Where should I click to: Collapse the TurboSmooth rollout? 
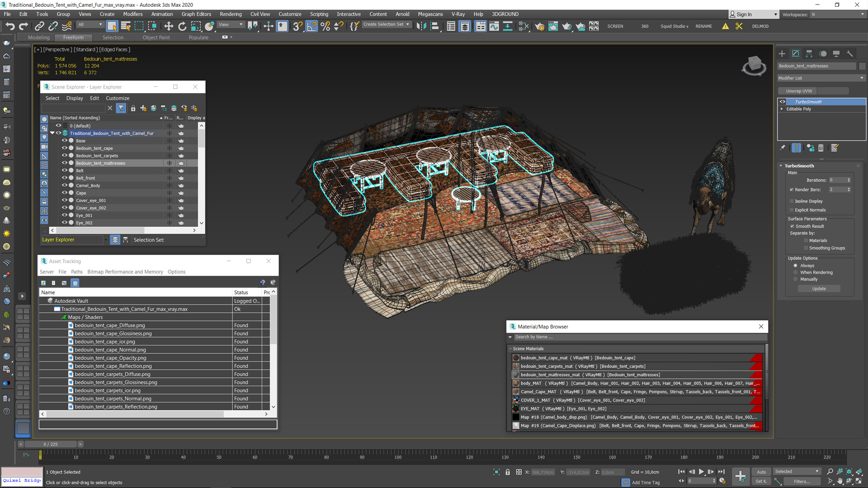781,166
